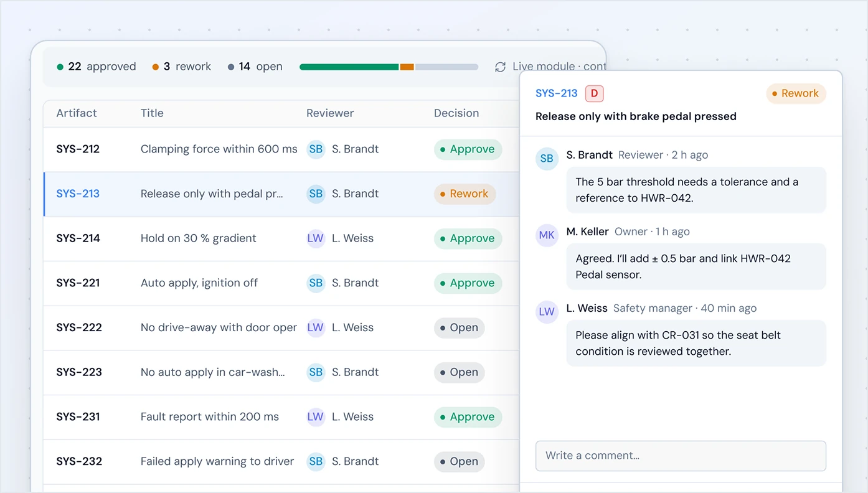Click the Approve badge for SYS-212
The width and height of the screenshot is (868, 493).
[x=468, y=149]
